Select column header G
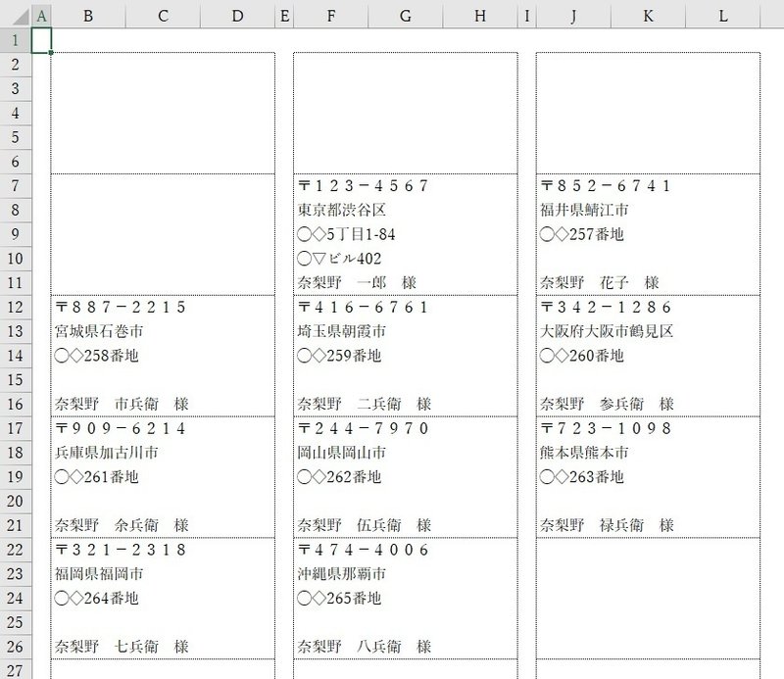The image size is (784, 679). pos(406,16)
